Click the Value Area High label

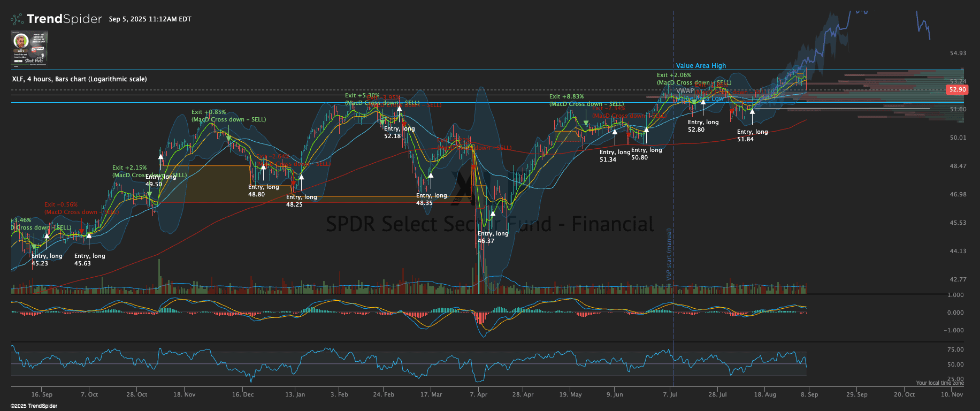(701, 66)
